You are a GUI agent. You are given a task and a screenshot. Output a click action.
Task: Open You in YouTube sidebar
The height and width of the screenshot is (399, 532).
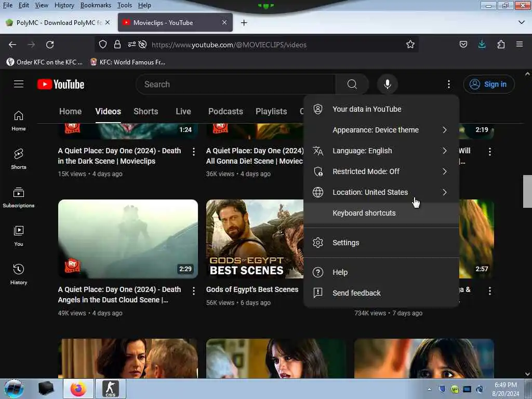click(19, 236)
